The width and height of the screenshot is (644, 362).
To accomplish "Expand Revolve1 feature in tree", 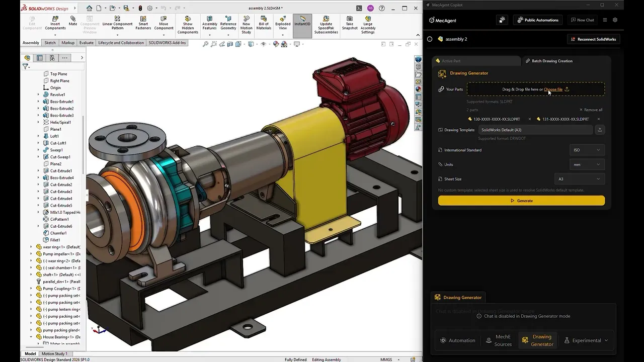I will click(38, 95).
